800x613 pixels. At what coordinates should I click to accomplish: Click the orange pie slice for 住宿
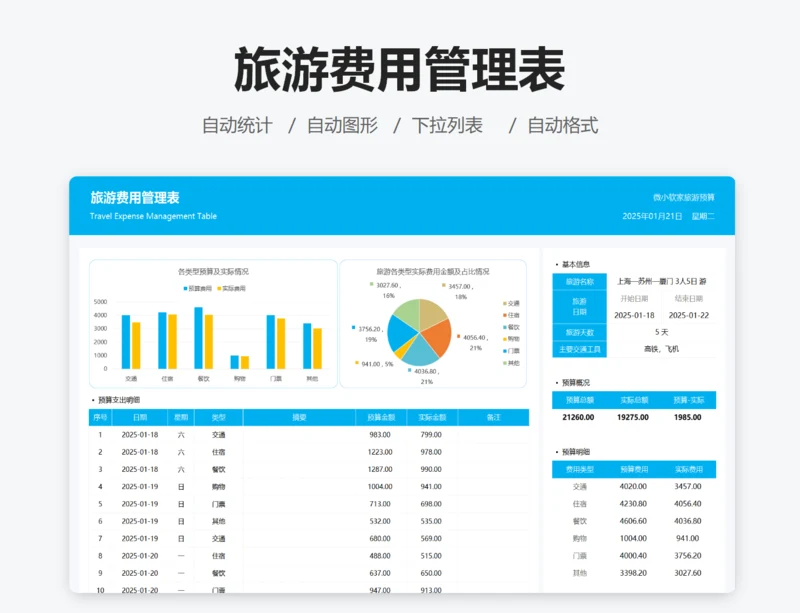click(x=436, y=337)
